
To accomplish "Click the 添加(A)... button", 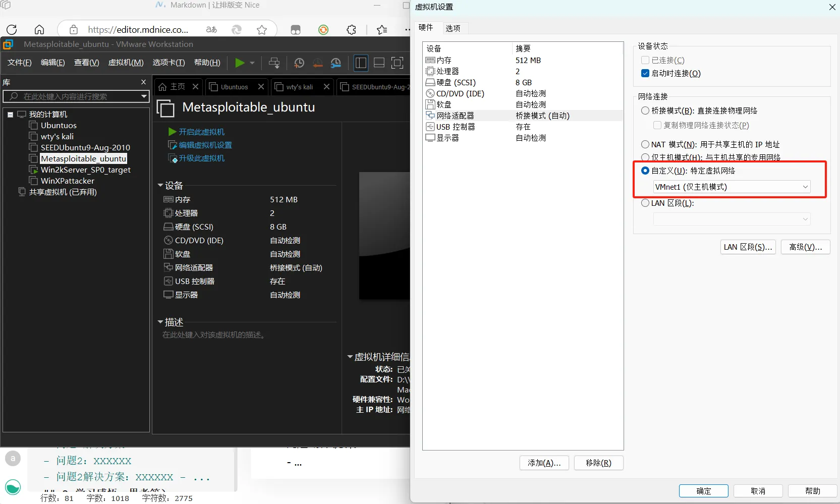I will click(x=544, y=463).
